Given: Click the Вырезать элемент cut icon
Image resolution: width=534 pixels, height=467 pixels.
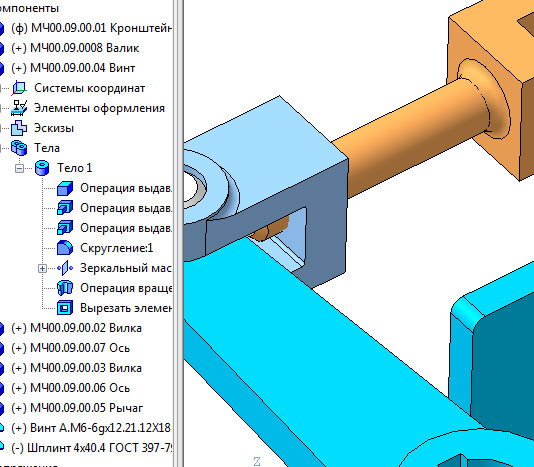Looking at the screenshot, I should [x=65, y=308].
